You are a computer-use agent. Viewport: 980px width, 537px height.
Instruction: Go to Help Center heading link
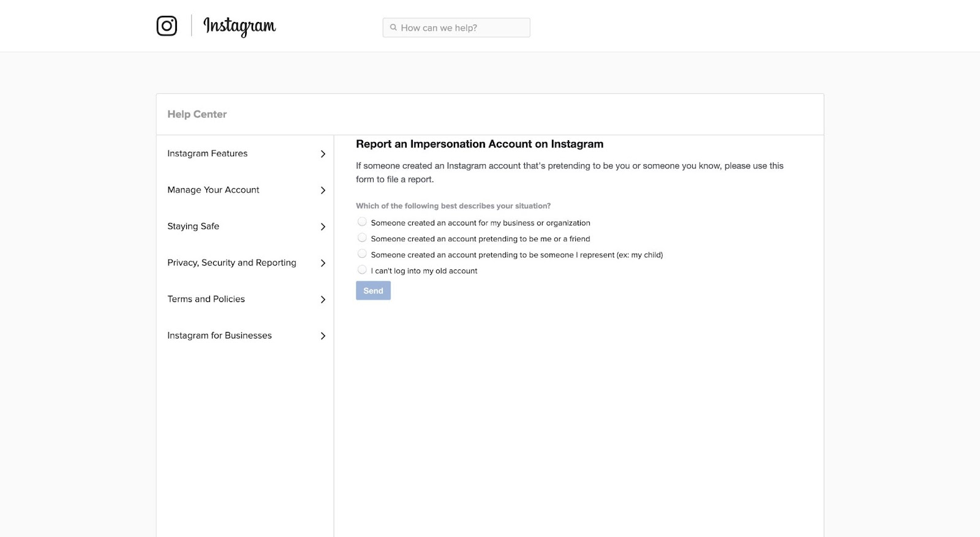coord(197,115)
